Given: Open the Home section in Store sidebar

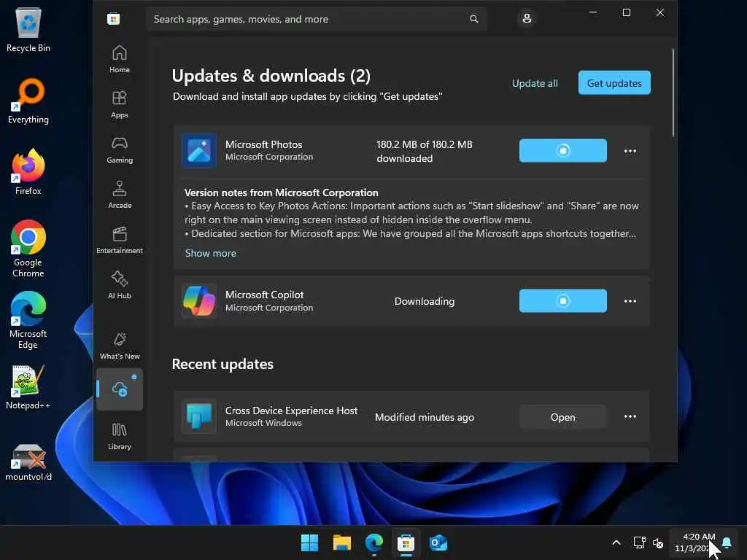Looking at the screenshot, I should coord(119,60).
